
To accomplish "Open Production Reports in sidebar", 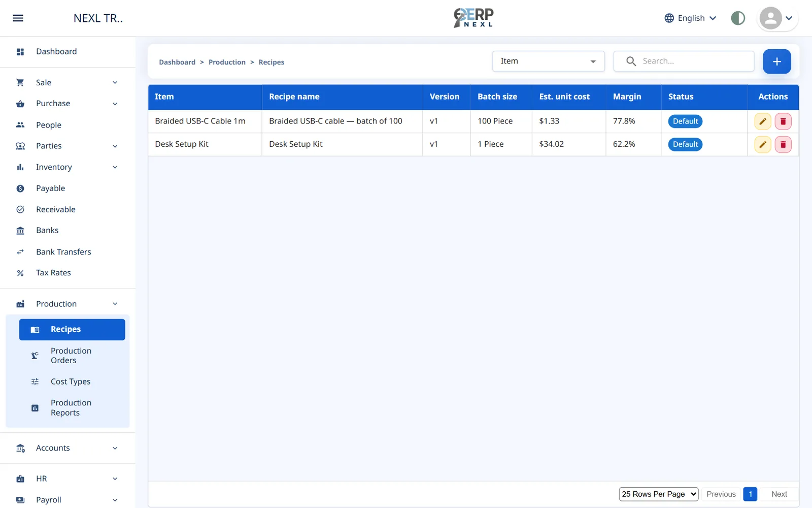I will pyautogui.click(x=72, y=408).
